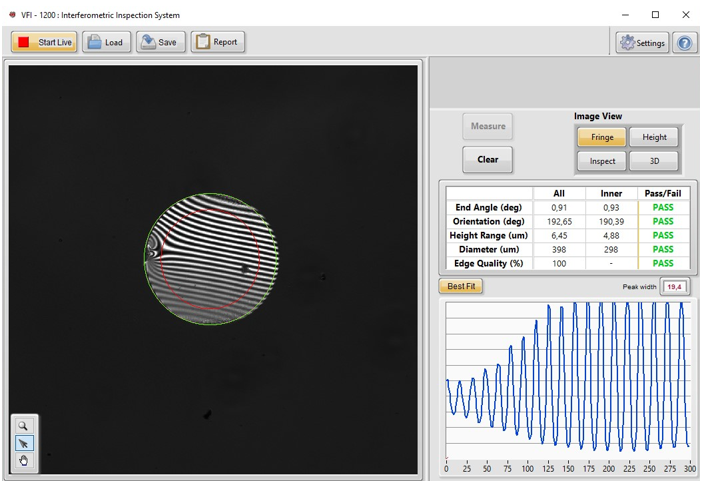Select the magnifier zoom tool

click(x=24, y=425)
